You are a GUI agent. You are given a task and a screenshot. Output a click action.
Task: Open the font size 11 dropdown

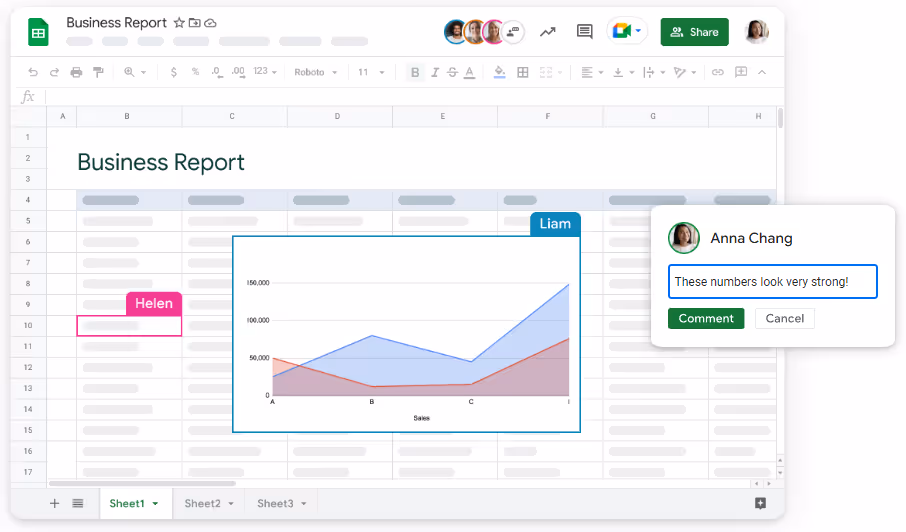[x=371, y=72]
